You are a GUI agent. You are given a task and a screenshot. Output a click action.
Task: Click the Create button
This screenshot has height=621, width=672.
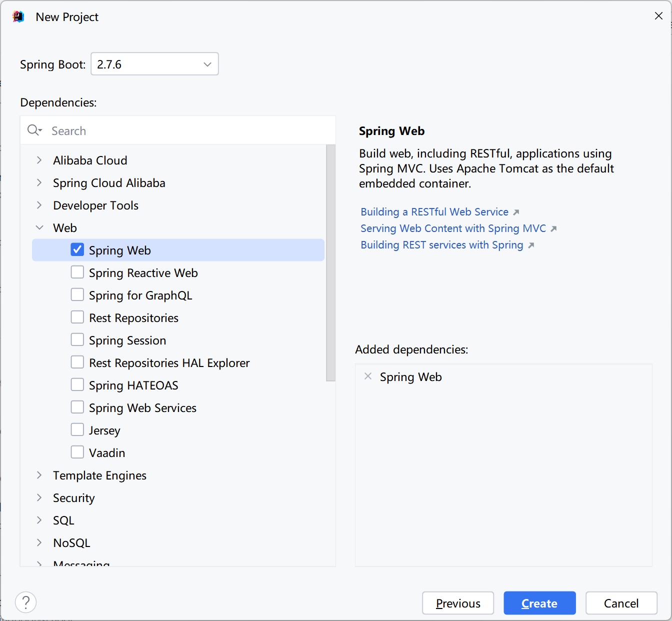[x=539, y=603]
